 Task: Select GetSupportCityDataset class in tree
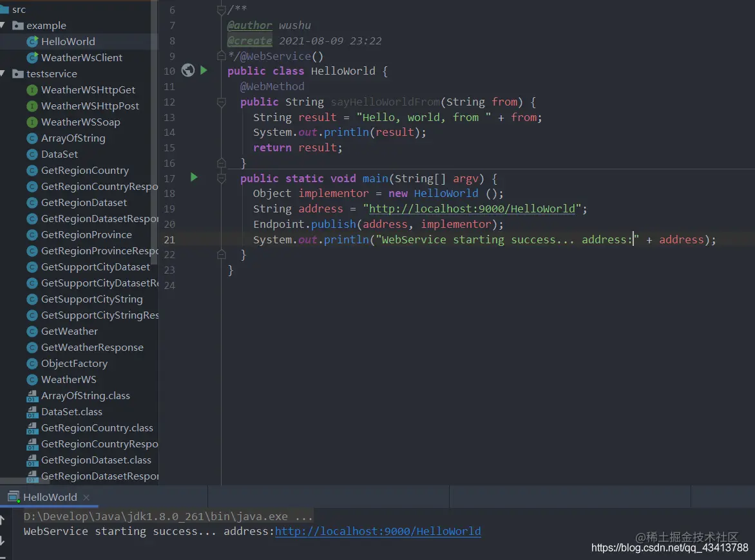click(95, 267)
